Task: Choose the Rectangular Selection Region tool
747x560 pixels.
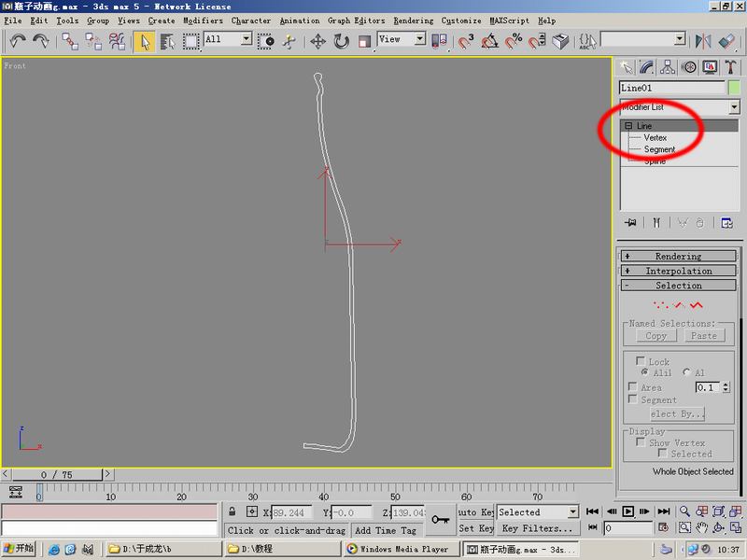Action: (x=190, y=41)
